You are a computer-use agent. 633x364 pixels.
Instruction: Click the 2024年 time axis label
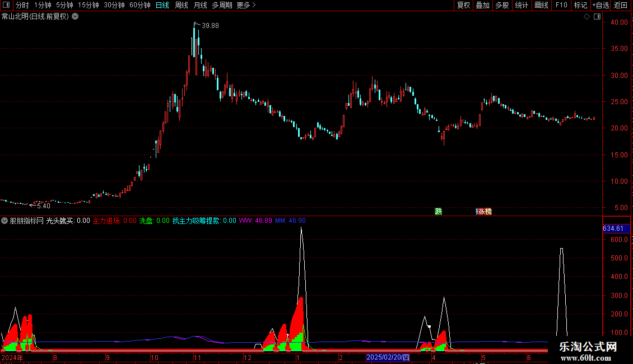pos(12,358)
